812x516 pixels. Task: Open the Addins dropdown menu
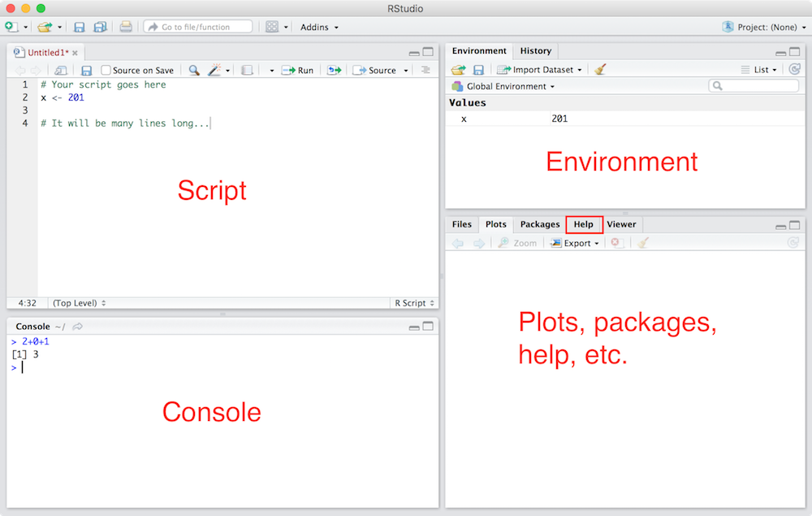tap(319, 27)
